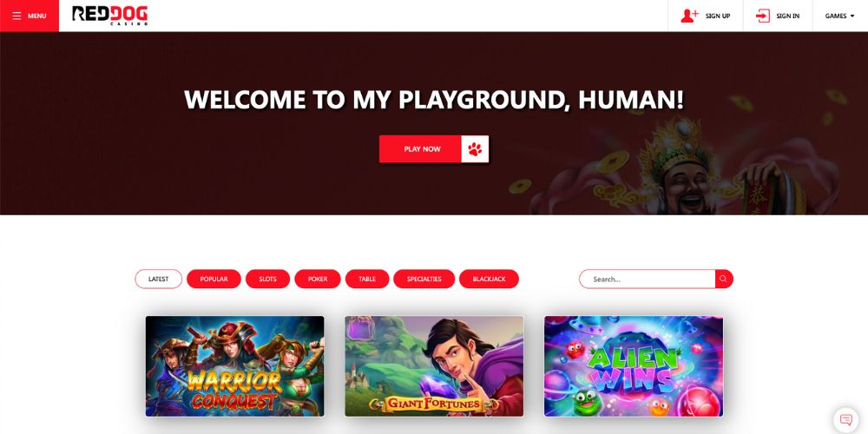Click the Red Dog Casino logo
The height and width of the screenshot is (434, 868).
pos(110,16)
